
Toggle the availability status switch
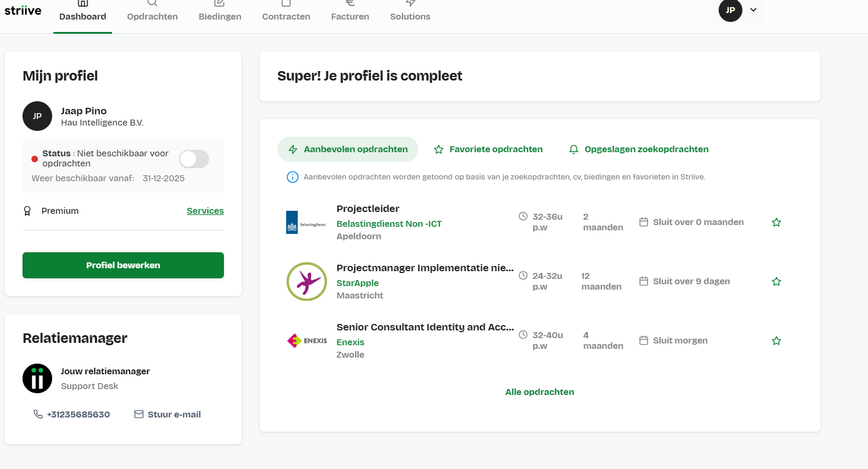point(194,159)
